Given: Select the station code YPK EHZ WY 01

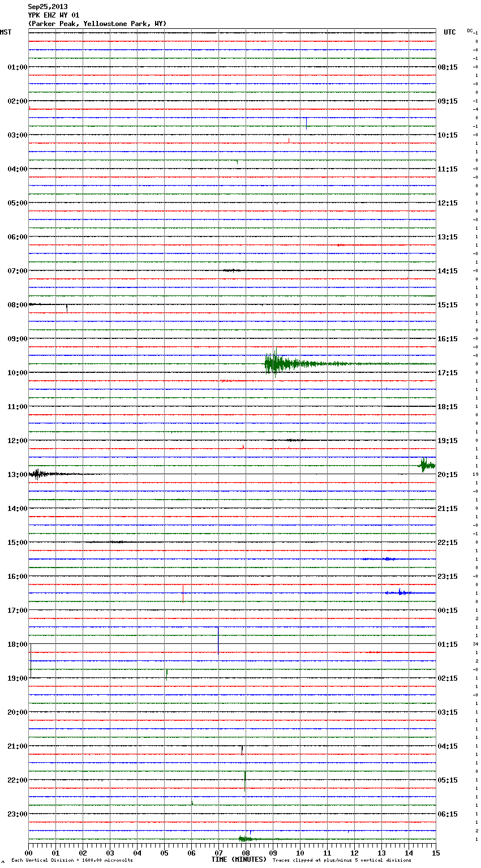Looking at the screenshot, I should click(54, 15).
